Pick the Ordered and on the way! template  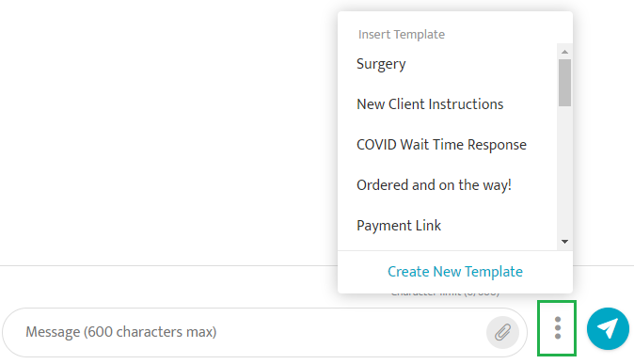click(x=434, y=185)
